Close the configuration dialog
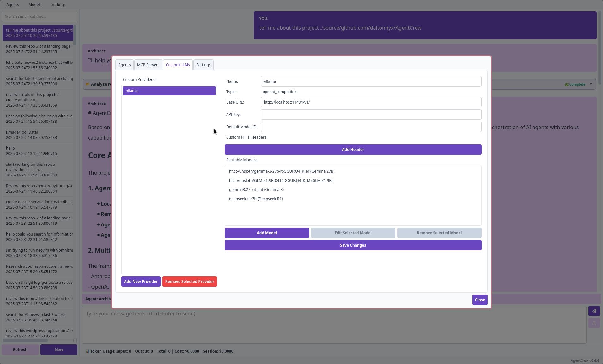This screenshot has height=364, width=603. [x=480, y=300]
